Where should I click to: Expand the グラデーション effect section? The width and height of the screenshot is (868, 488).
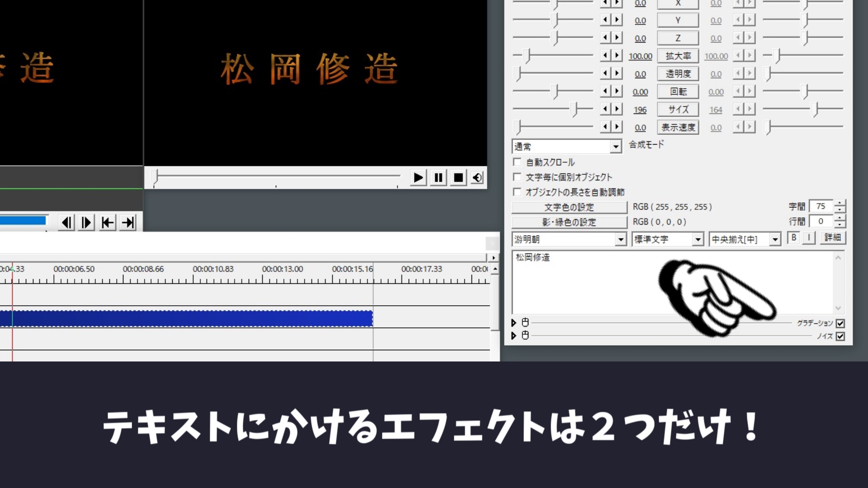click(x=514, y=323)
